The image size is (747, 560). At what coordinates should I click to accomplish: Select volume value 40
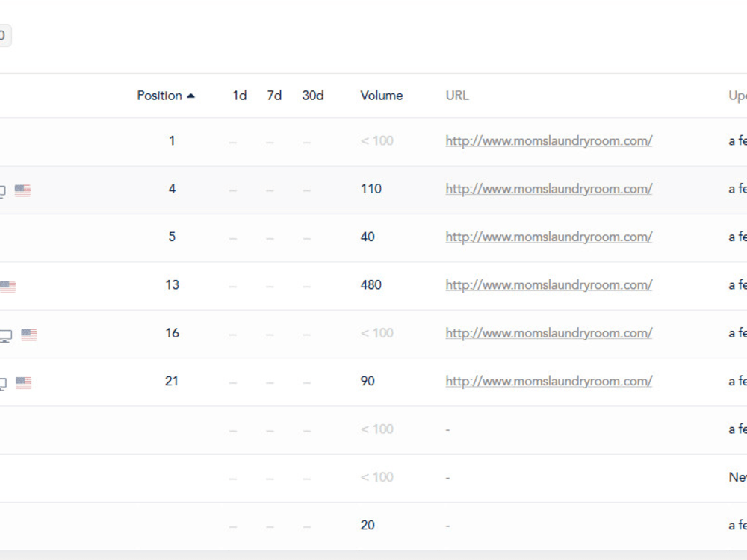click(368, 237)
